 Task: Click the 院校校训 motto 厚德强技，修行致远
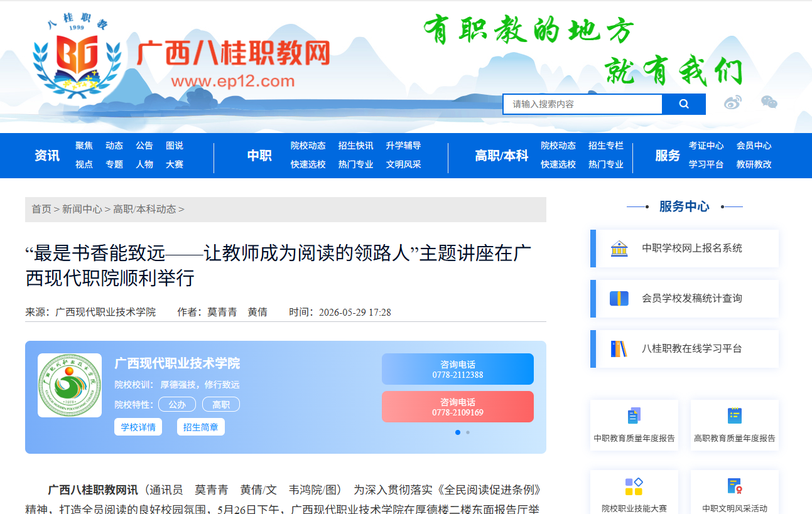[x=200, y=385]
